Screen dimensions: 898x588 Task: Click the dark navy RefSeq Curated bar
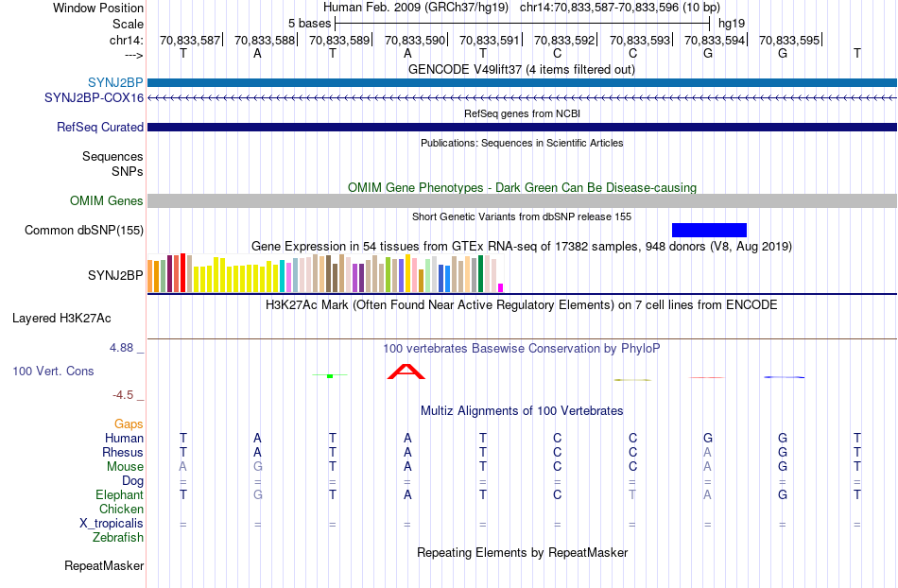522,127
